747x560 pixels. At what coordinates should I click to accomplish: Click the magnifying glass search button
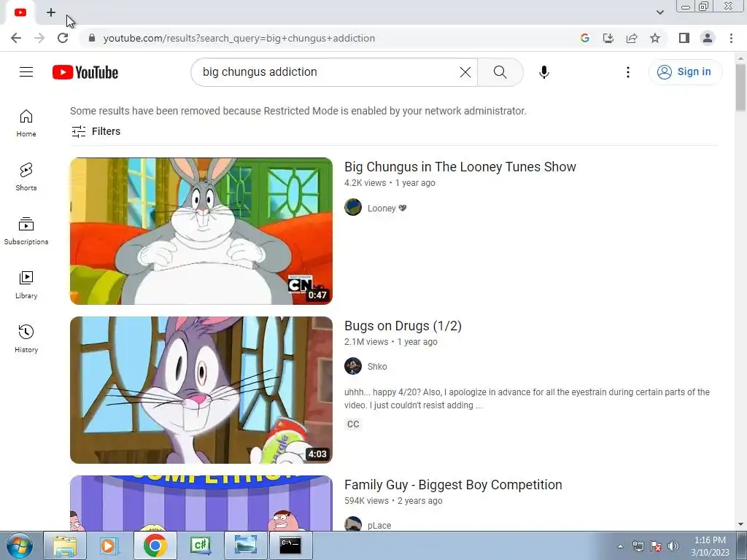click(x=500, y=72)
